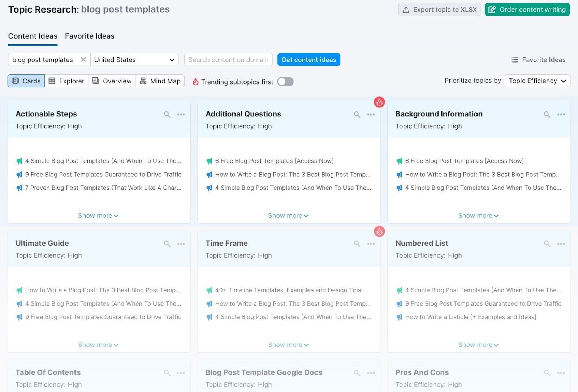Click the Search content on domain field
578x392 pixels.
tap(228, 60)
